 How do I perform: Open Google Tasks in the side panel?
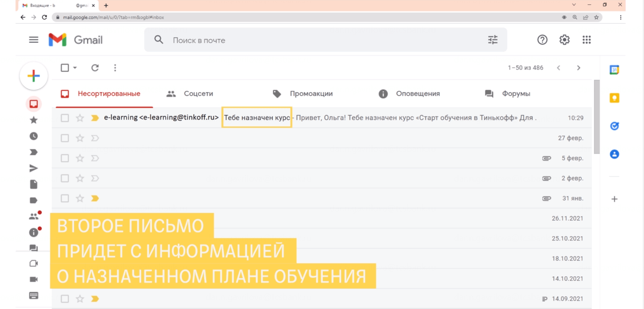[615, 125]
